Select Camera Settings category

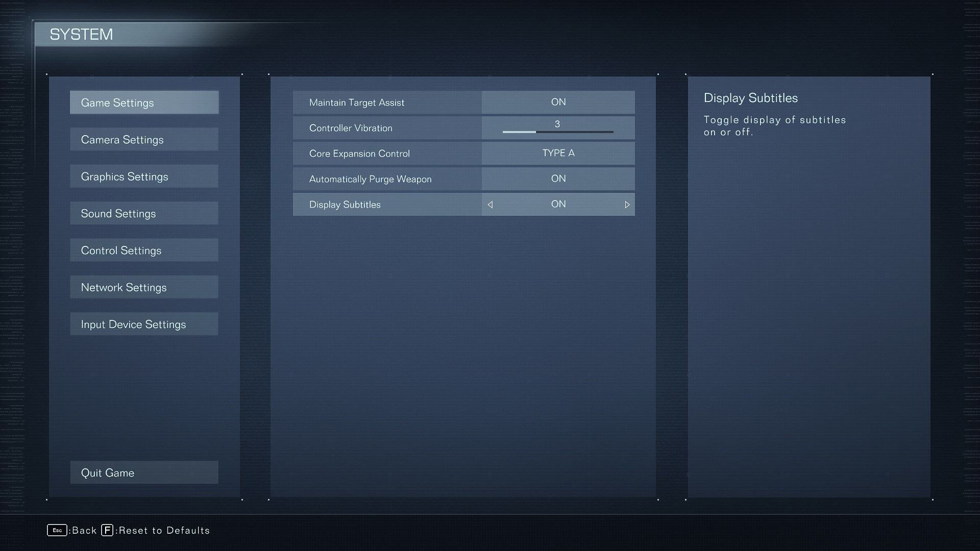[144, 139]
